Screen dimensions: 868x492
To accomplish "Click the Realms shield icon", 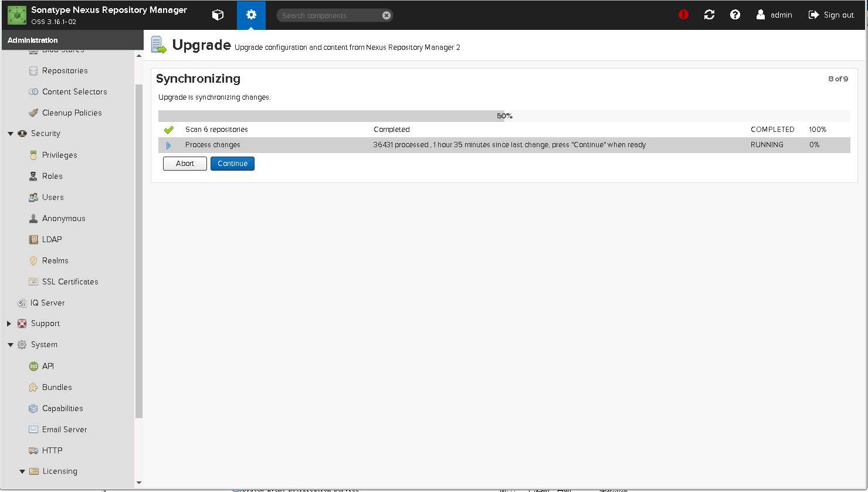I will [33, 260].
